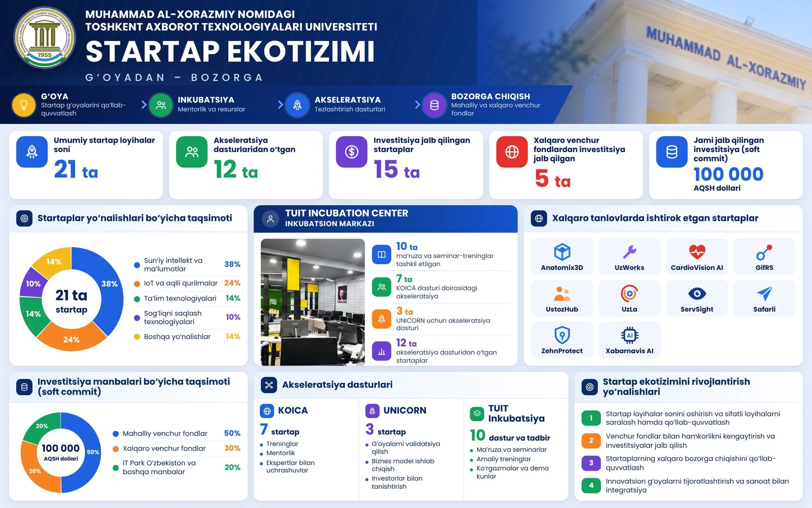The width and height of the screenshot is (812, 508).
Task: Click the 'Mahalliy venchur fondlar' legend text
Action: click(165, 434)
